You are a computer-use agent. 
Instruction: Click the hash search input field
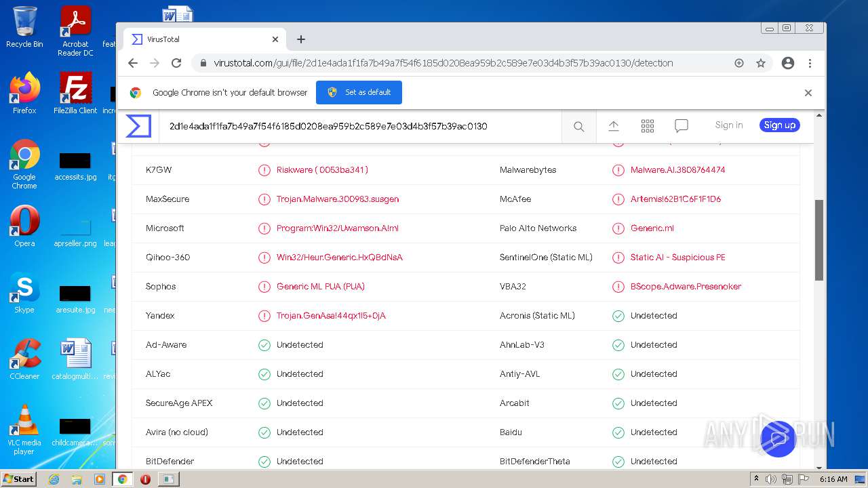(360, 126)
